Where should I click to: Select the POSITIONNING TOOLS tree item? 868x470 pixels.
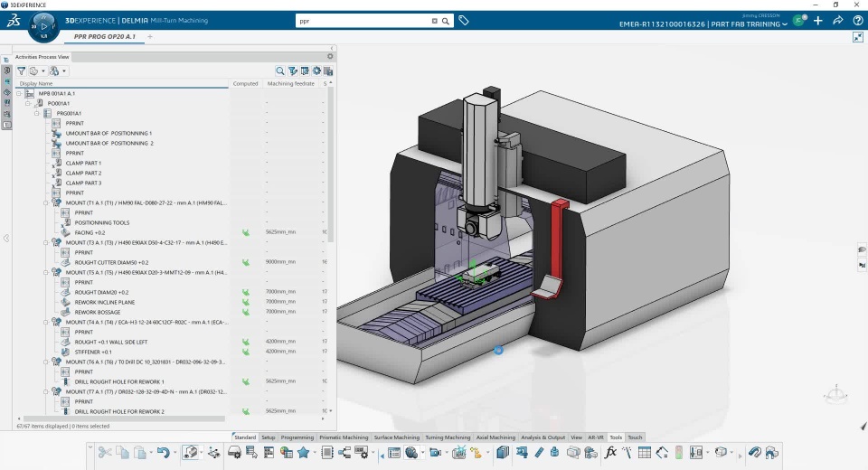point(102,222)
